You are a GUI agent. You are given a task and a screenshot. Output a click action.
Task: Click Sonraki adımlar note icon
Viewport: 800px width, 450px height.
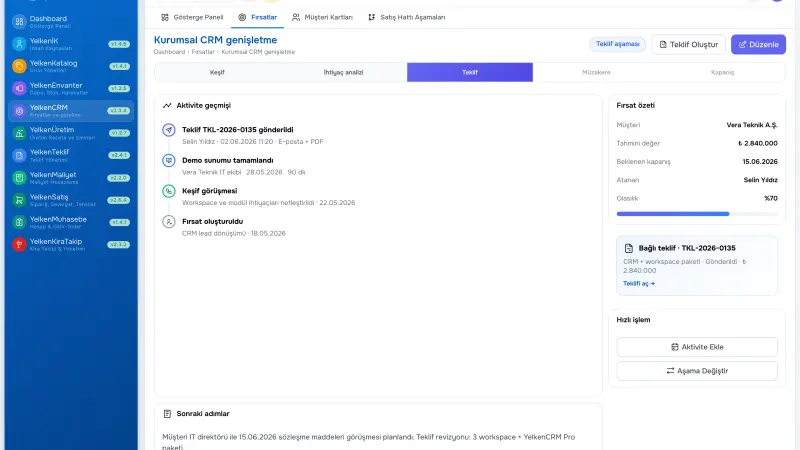[x=167, y=414]
